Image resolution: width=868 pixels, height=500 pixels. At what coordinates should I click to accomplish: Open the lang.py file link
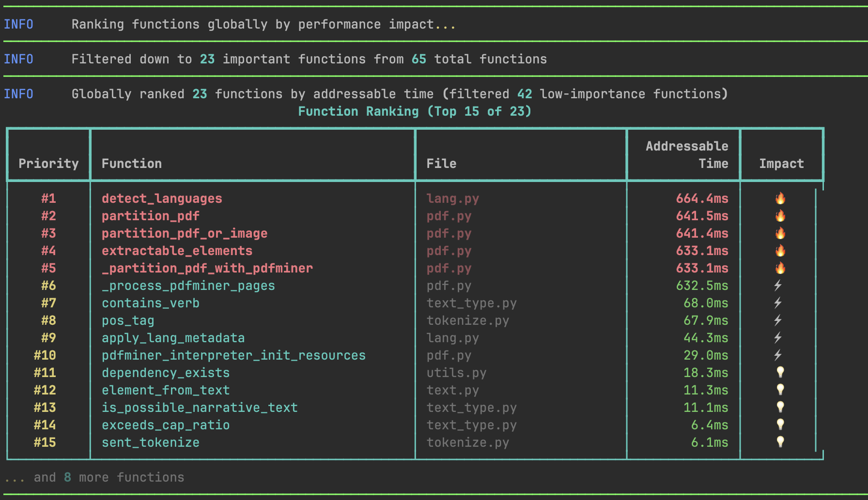[x=453, y=198]
